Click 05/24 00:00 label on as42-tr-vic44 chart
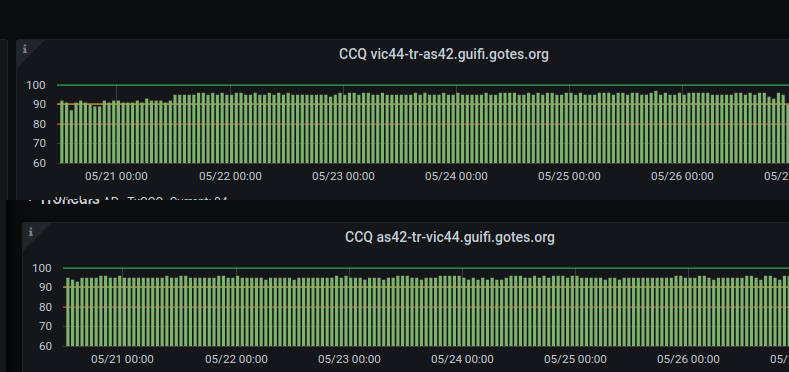Screen dimensions: 789x372 (x=462, y=359)
